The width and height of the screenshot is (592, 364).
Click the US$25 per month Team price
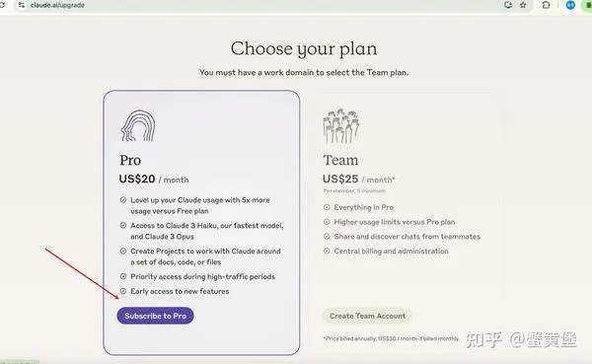(359, 179)
